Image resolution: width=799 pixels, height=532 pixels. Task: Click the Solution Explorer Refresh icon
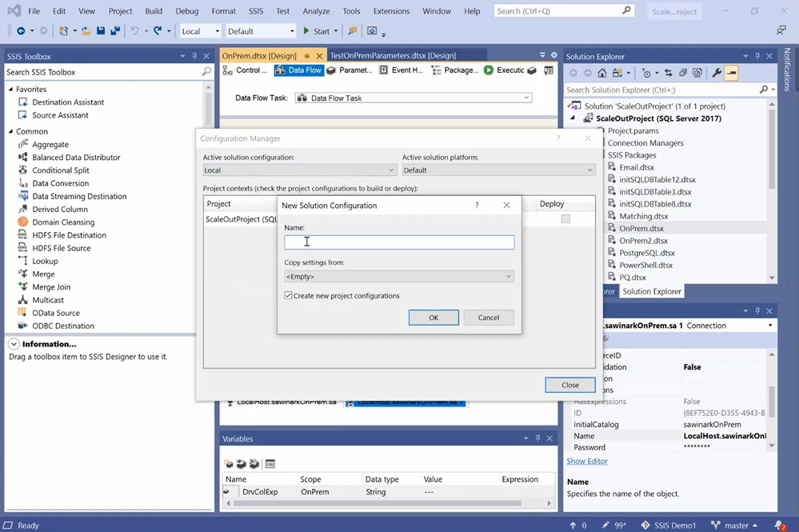click(x=668, y=73)
